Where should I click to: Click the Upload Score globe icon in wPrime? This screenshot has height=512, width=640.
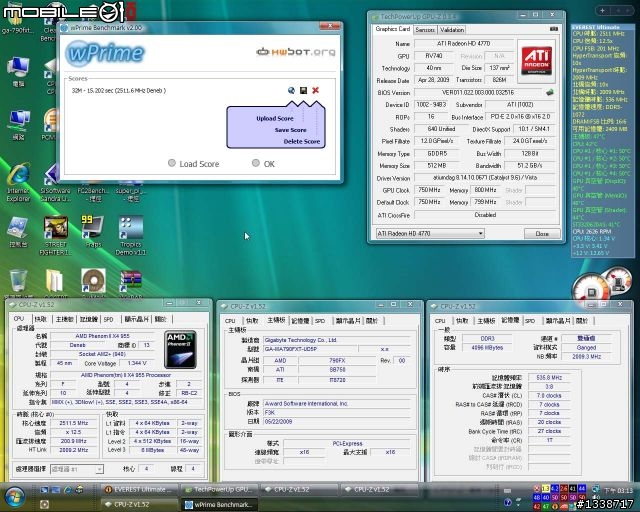pos(291,91)
